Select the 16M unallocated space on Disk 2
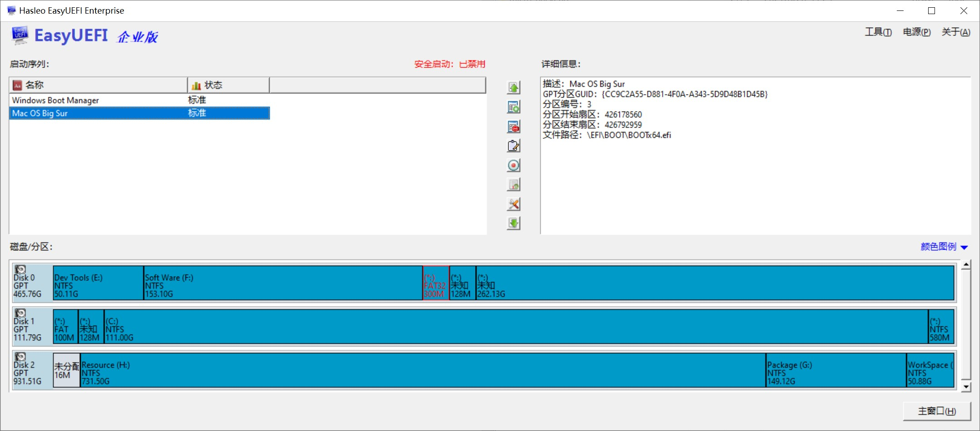This screenshot has height=431, width=980. pyautogui.click(x=66, y=370)
